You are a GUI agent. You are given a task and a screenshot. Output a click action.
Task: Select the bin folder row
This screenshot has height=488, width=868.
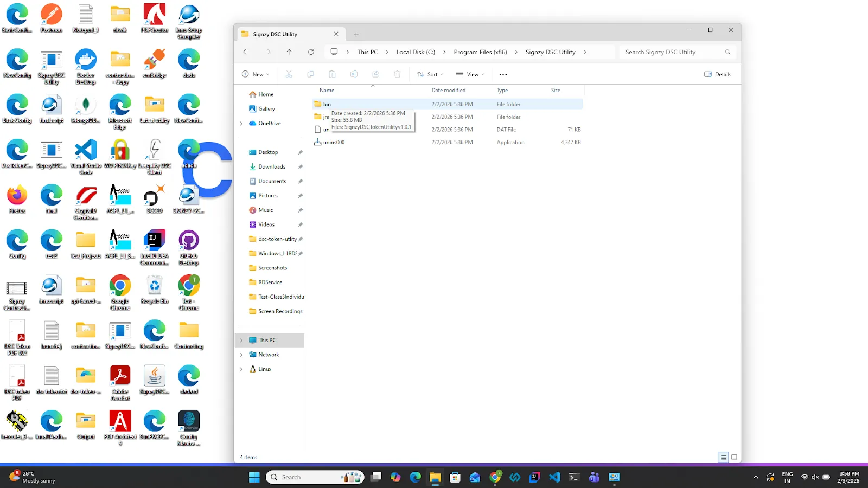[448, 104]
